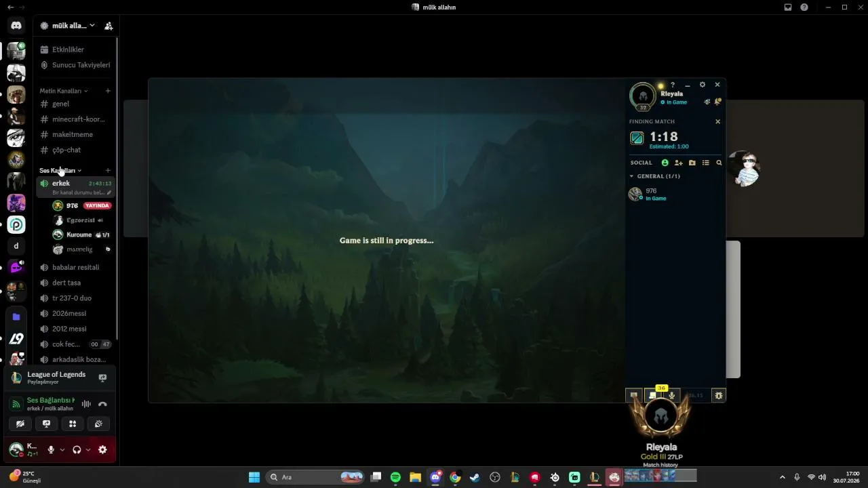Open Discord direct messages home icon
Viewport: 868px width, 488px height.
point(16,26)
